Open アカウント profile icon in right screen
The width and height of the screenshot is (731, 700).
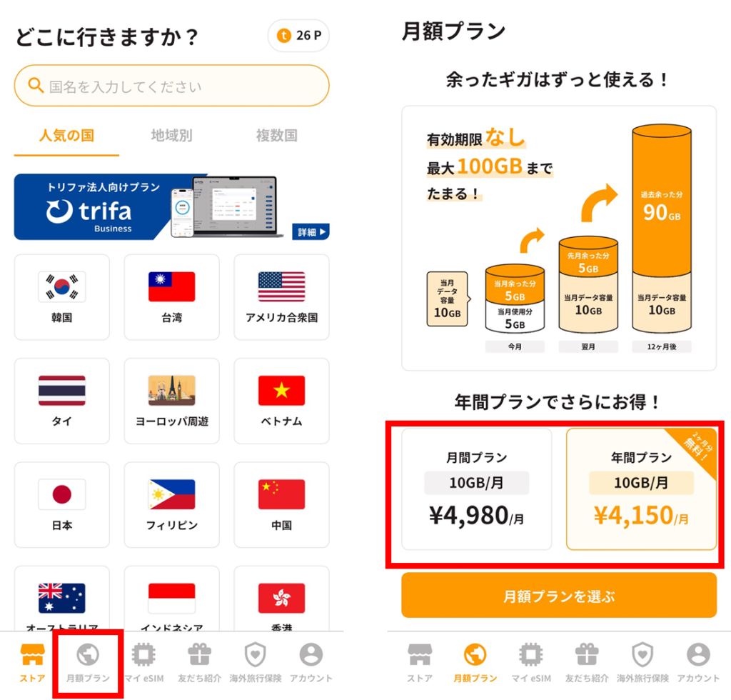(698, 654)
